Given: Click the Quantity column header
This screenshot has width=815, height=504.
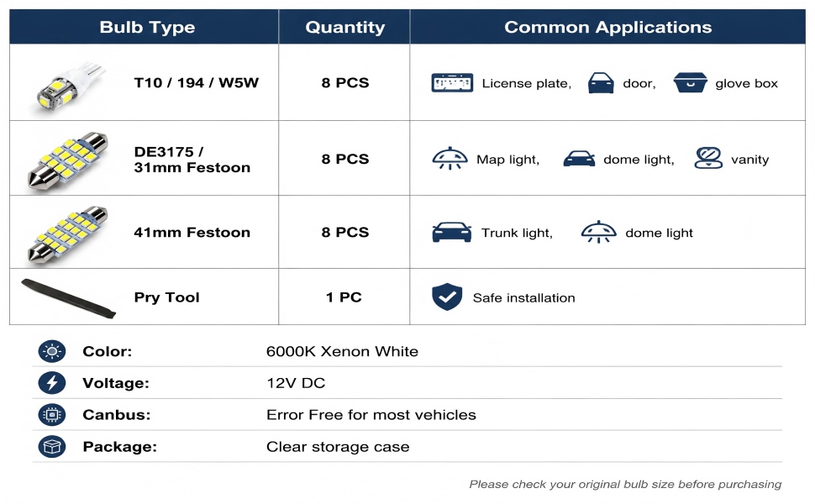Looking at the screenshot, I should click(345, 27).
